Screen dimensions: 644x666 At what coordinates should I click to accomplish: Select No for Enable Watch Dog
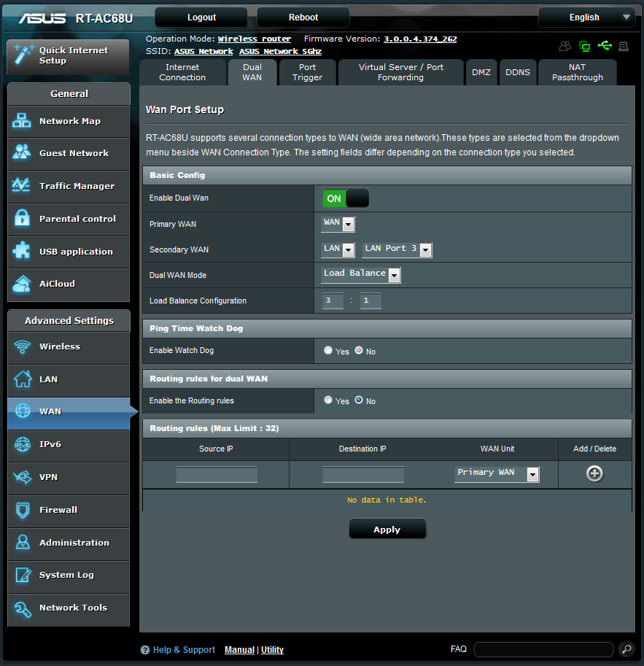[x=359, y=350]
